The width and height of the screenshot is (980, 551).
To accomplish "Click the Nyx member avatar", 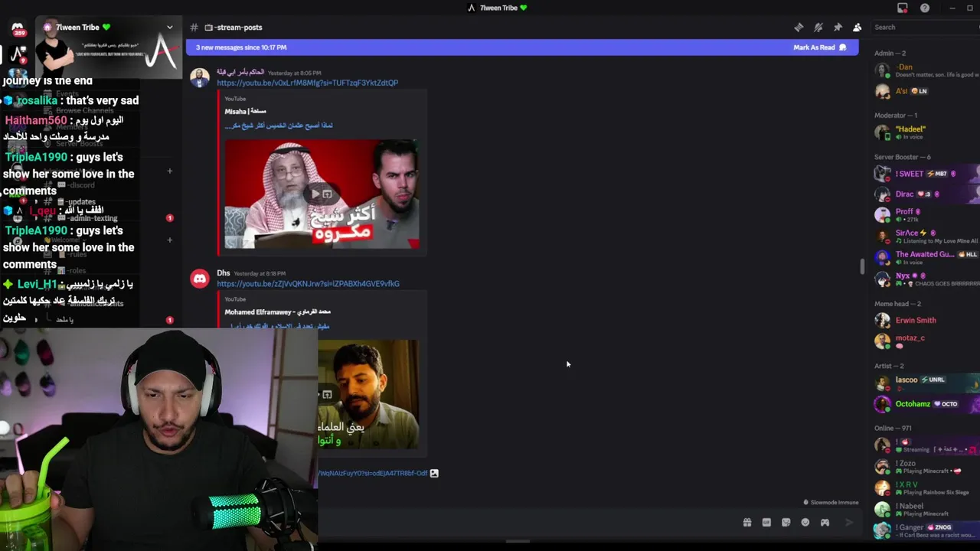I will (883, 279).
